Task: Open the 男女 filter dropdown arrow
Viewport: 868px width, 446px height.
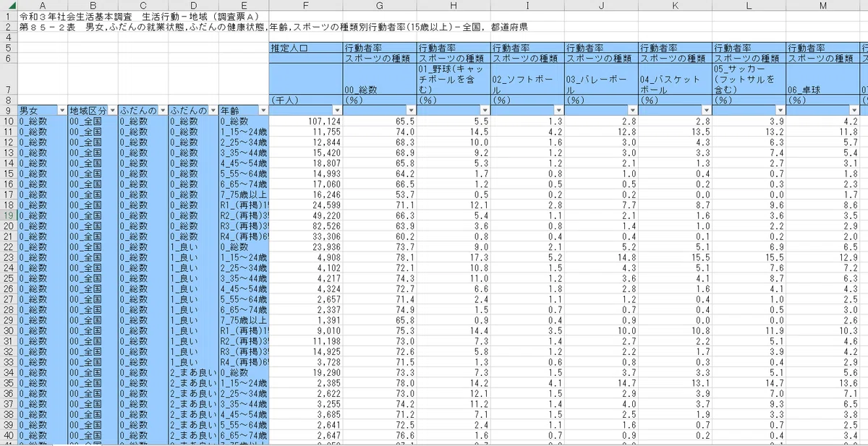Action: (61, 111)
